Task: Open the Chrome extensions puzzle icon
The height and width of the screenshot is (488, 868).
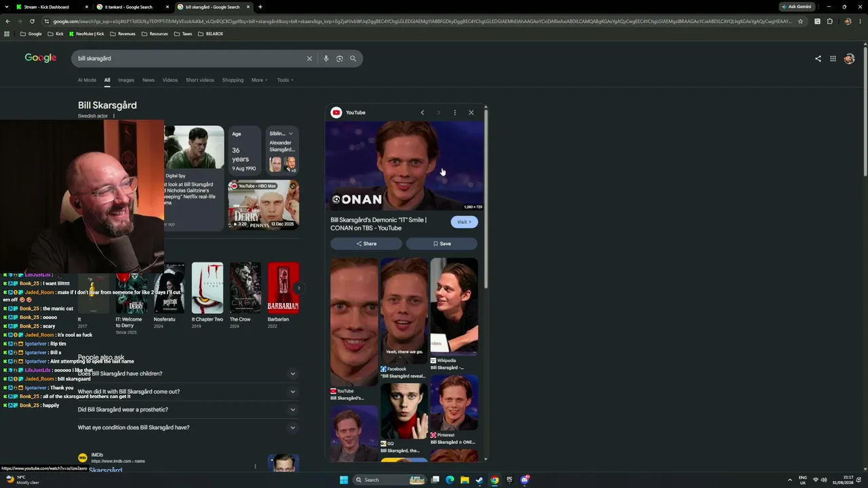Action: tap(829, 21)
